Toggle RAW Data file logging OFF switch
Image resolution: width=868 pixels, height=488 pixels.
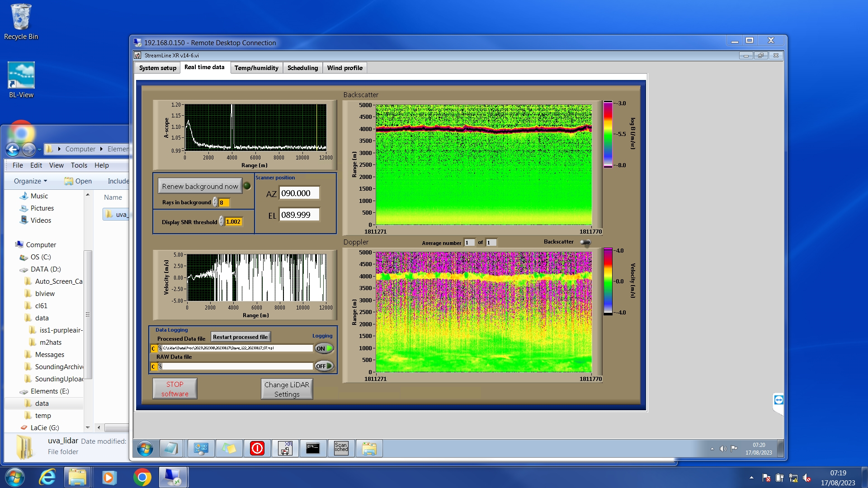pyautogui.click(x=324, y=366)
